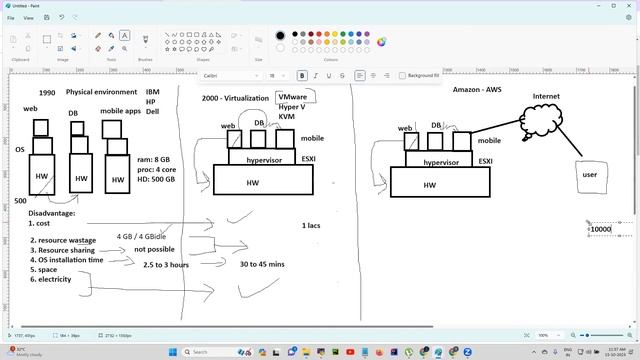Screen dimensions: 640x360
Task: Select the Color picker eyedropper tool
Action: (x=111, y=49)
